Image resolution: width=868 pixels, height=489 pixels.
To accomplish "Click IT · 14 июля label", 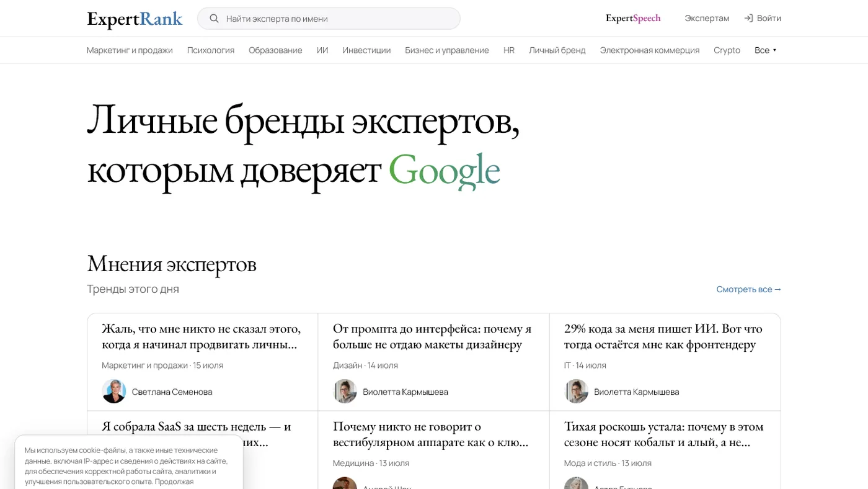I will coord(585,366).
